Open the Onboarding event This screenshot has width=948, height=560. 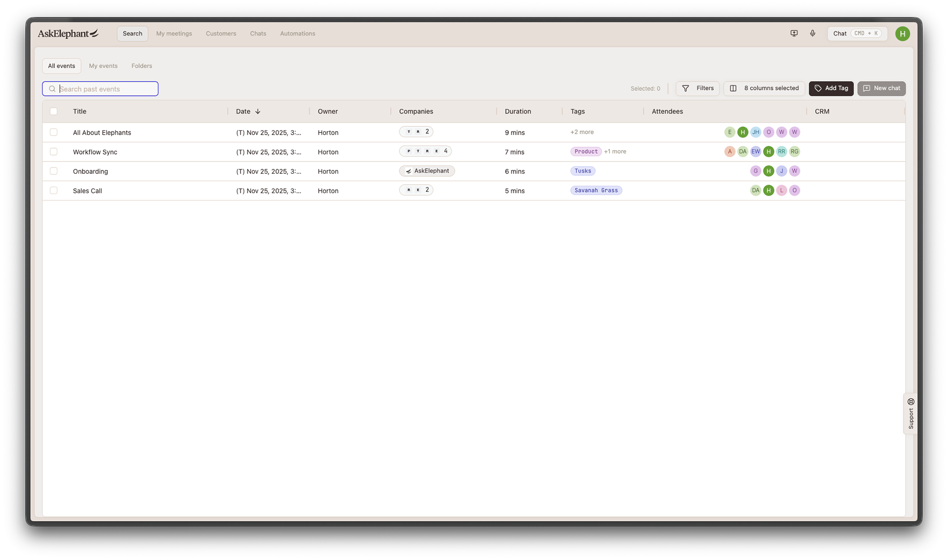90,171
